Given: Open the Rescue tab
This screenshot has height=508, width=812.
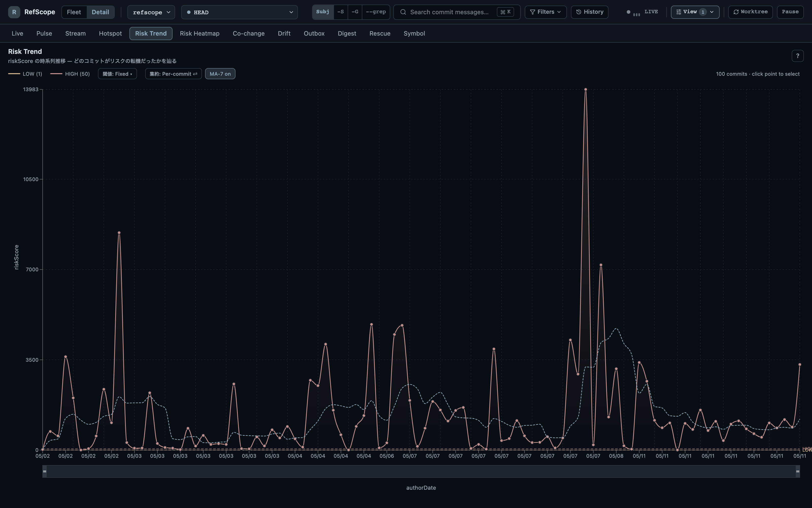Looking at the screenshot, I should pos(380,34).
